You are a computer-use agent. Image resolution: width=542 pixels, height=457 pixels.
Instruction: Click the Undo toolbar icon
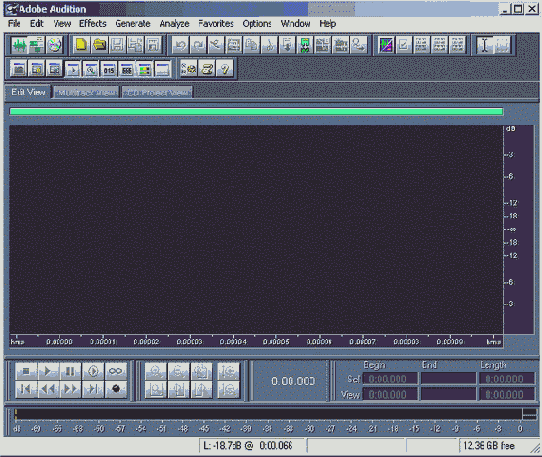point(180,45)
